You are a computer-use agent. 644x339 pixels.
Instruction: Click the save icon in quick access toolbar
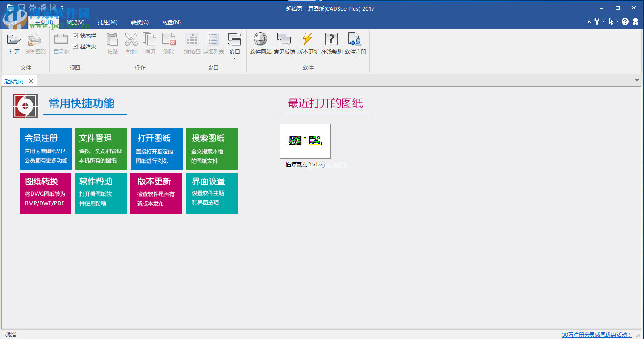(x=21, y=7)
